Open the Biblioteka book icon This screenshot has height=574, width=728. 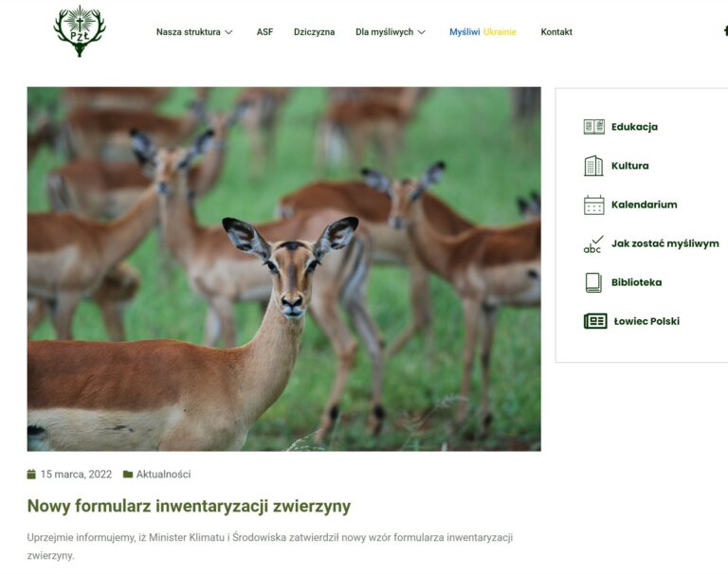click(593, 282)
